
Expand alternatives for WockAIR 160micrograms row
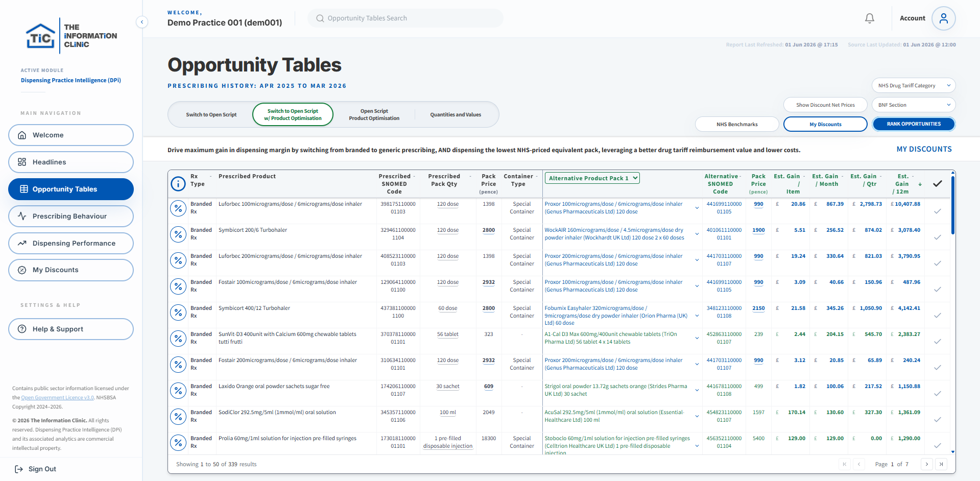coord(697,234)
